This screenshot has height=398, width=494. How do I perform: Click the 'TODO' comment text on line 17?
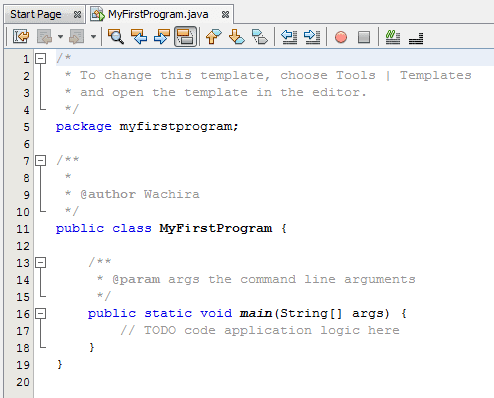coord(160,330)
